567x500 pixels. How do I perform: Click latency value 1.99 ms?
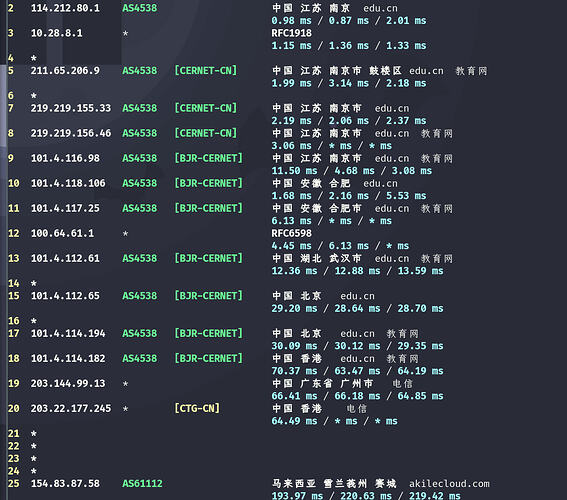click(x=291, y=83)
